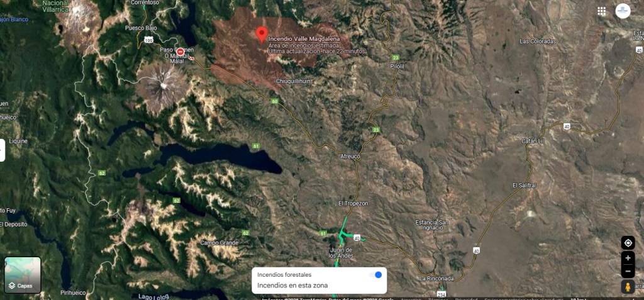Click the route 234 road shield
This screenshot has height=300, width=644.
point(441,294)
